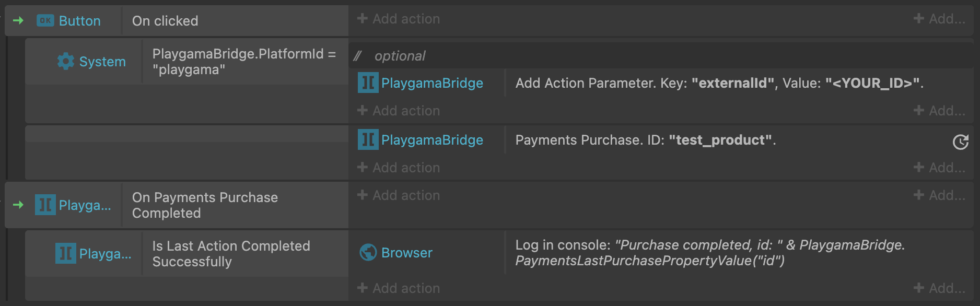Select Is Last Action Completed Successfully condition
This screenshot has width=980, height=306.
(245, 254)
